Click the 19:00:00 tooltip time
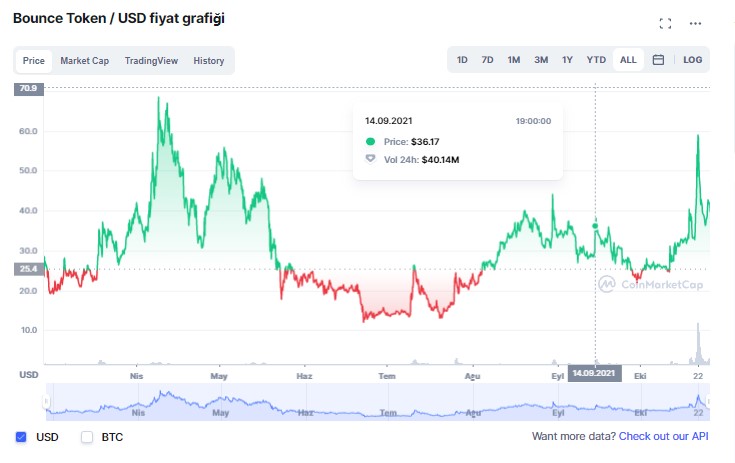 533,121
